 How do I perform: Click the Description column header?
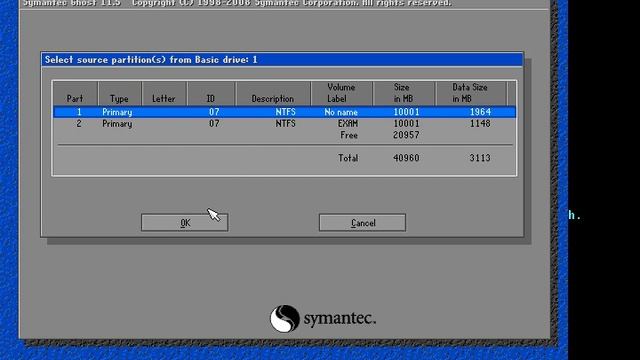pyautogui.click(x=273, y=93)
